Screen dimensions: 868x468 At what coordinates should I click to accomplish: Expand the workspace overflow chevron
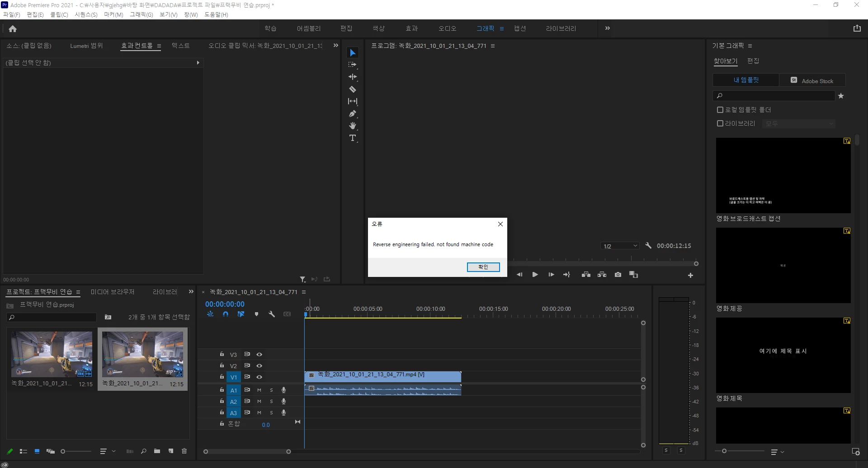(x=608, y=28)
